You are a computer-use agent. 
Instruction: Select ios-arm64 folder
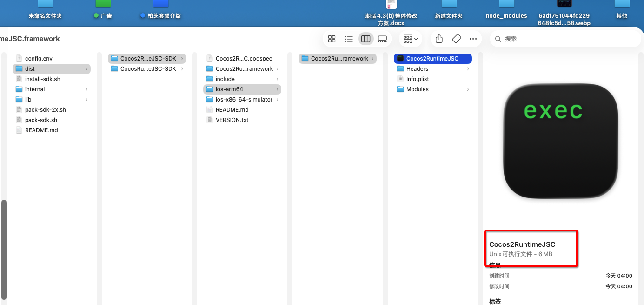pos(242,89)
